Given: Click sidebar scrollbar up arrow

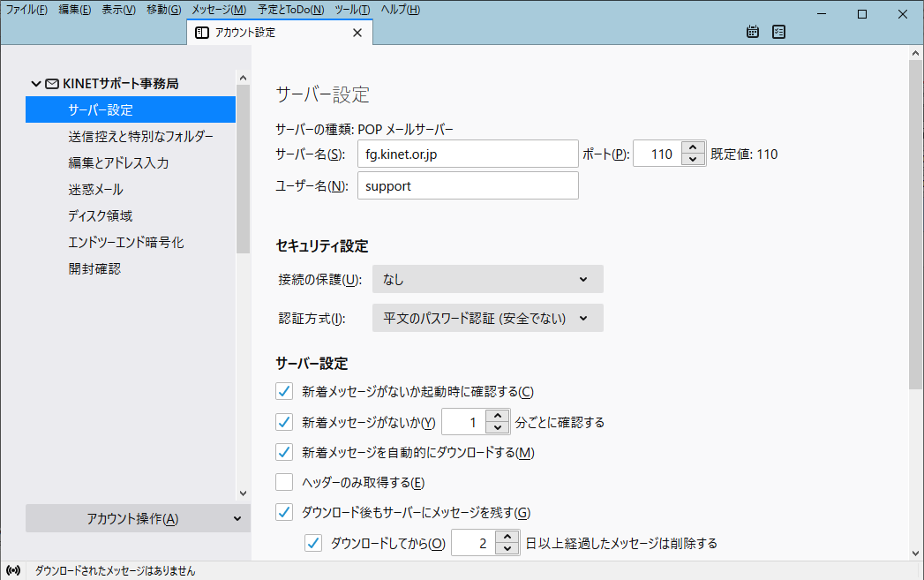Looking at the screenshot, I should coord(243,78).
